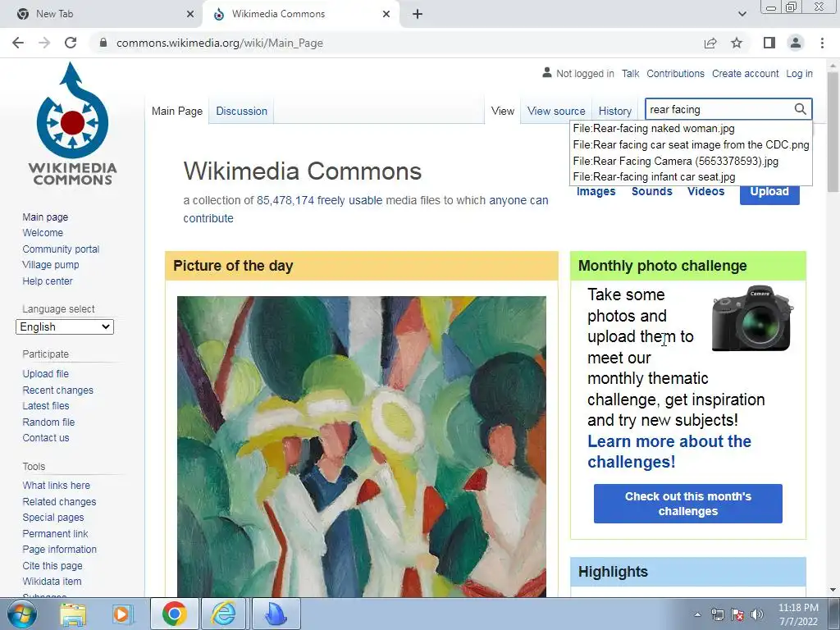
Task: Open Special pages in sidebar
Action: pos(53,518)
